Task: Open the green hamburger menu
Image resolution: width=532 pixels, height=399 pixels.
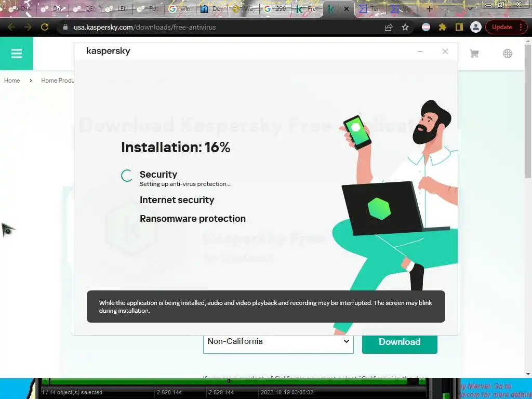Action: coord(16,54)
